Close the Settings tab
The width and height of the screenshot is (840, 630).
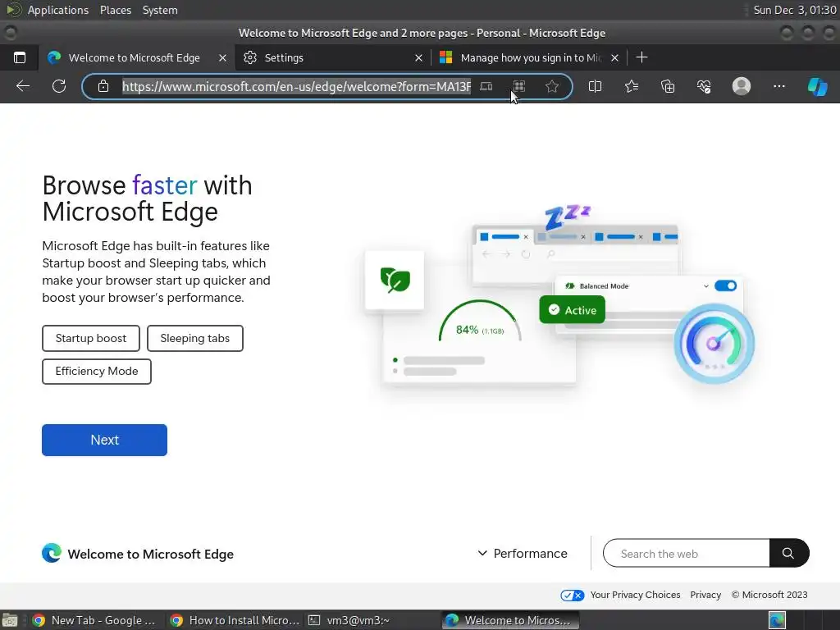coord(418,58)
